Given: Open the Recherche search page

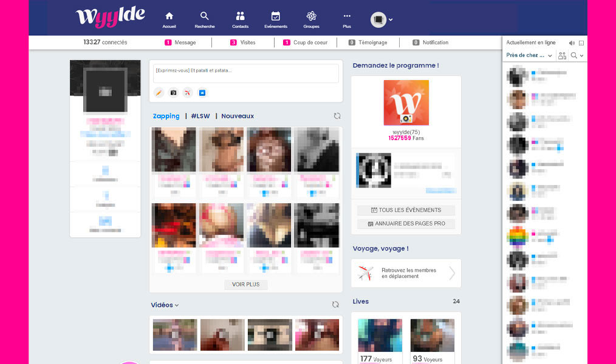Looking at the screenshot, I should [204, 19].
